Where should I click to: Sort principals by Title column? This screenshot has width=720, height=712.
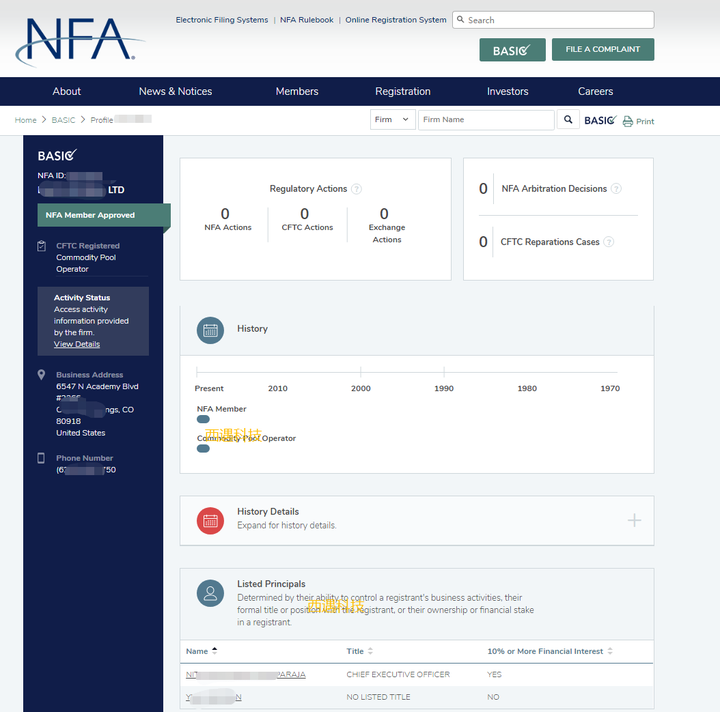click(x=360, y=651)
